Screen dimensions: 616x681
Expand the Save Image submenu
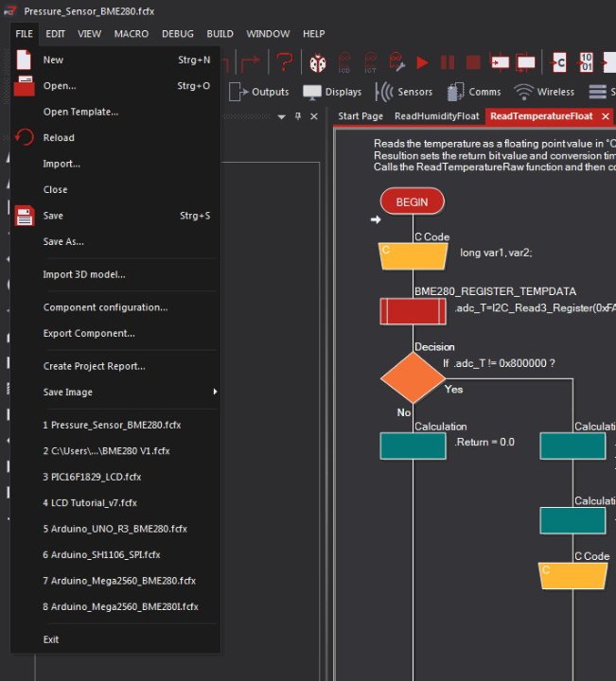pos(115,393)
